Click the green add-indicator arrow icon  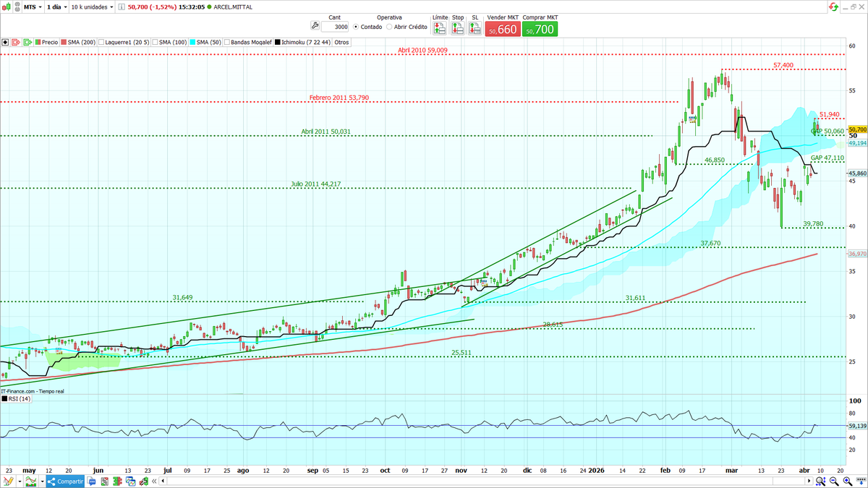pyautogui.click(x=27, y=42)
